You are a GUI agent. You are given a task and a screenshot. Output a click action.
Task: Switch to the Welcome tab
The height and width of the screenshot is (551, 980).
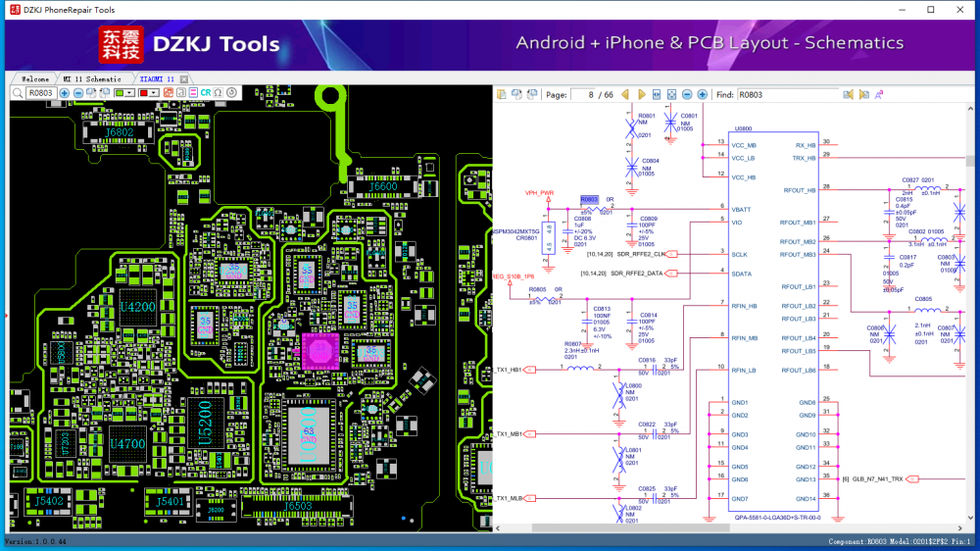(x=35, y=78)
